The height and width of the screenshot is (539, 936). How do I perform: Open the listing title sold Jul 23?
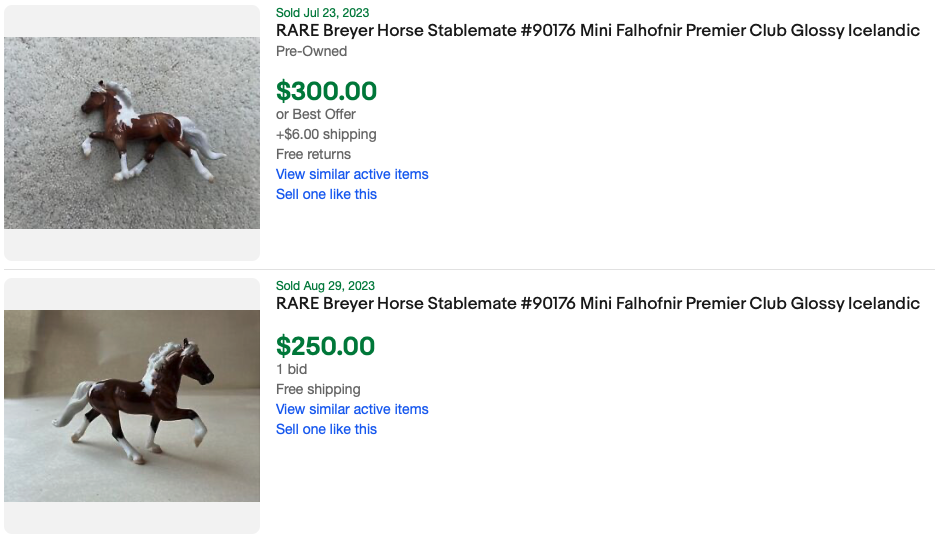pos(597,31)
